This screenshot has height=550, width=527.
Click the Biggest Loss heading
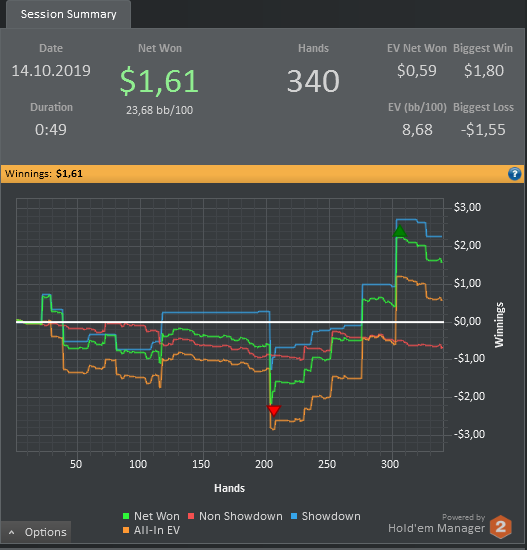tap(483, 107)
